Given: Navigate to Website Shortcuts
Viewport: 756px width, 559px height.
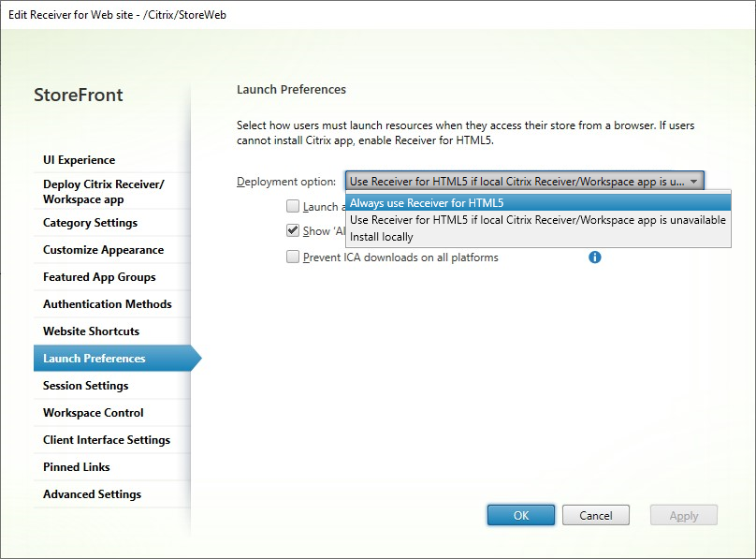Looking at the screenshot, I should pos(91,331).
